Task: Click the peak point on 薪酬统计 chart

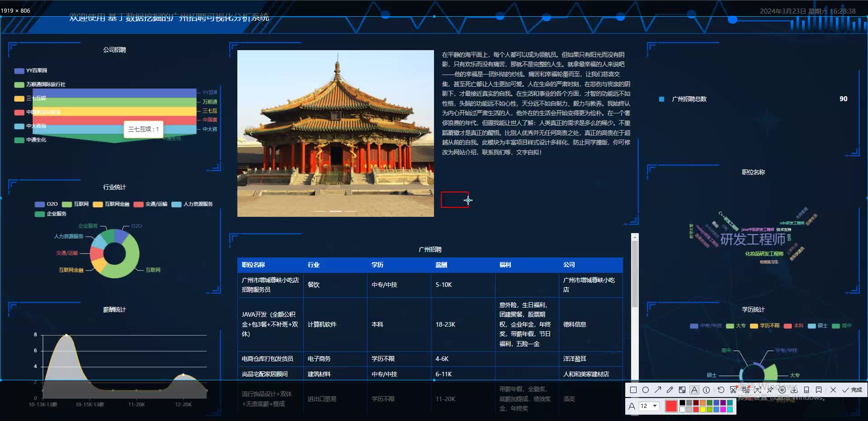Action: click(x=66, y=335)
